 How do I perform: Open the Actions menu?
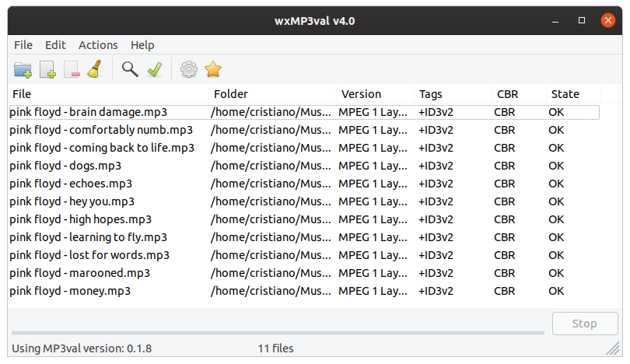[98, 45]
